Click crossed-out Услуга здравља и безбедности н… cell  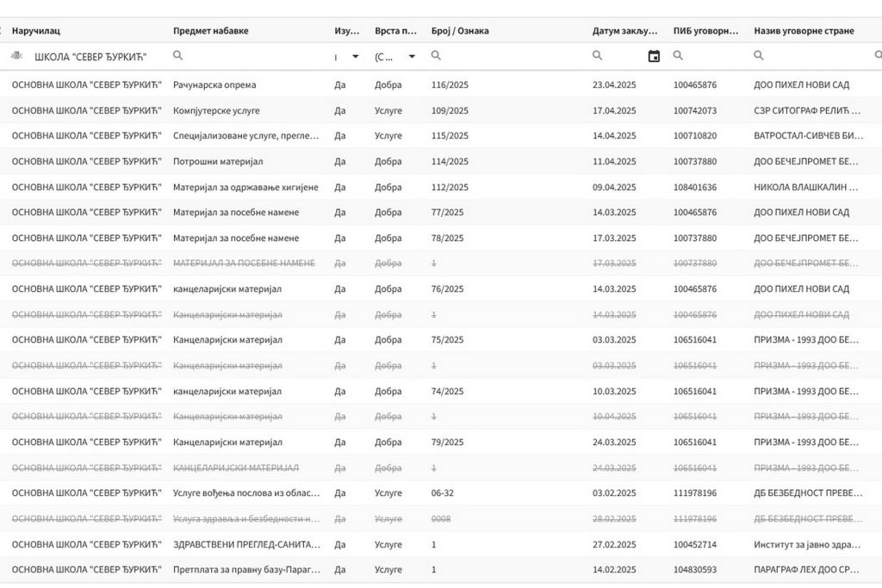[246, 519]
